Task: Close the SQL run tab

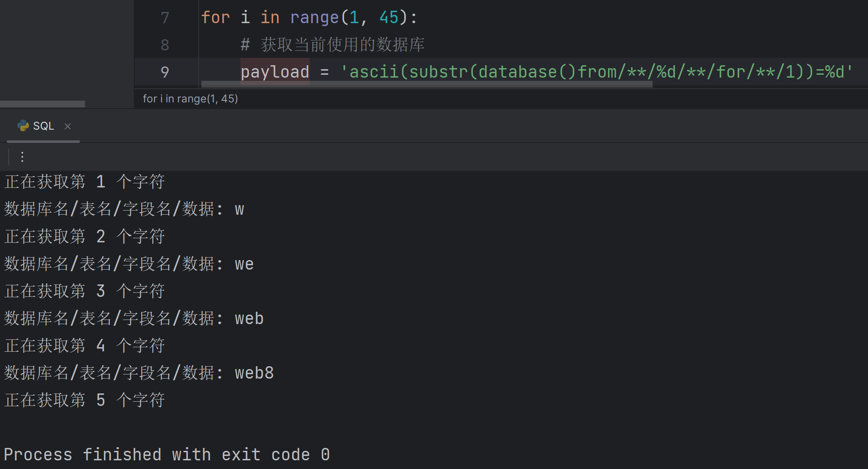Action: pos(68,126)
